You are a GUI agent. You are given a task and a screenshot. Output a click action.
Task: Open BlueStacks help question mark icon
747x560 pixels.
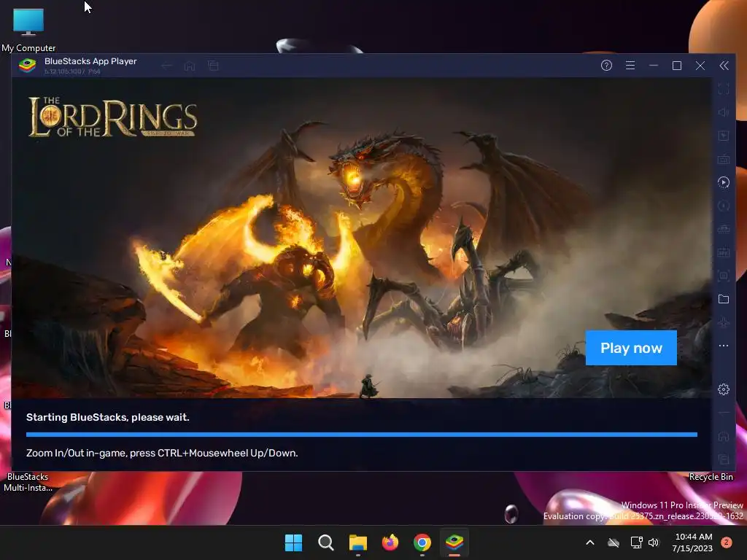point(606,65)
